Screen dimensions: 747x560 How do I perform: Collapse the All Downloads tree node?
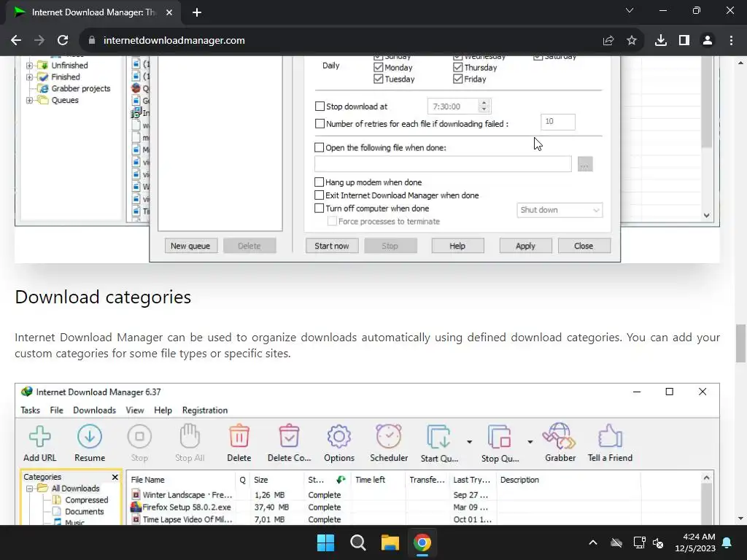(x=29, y=489)
